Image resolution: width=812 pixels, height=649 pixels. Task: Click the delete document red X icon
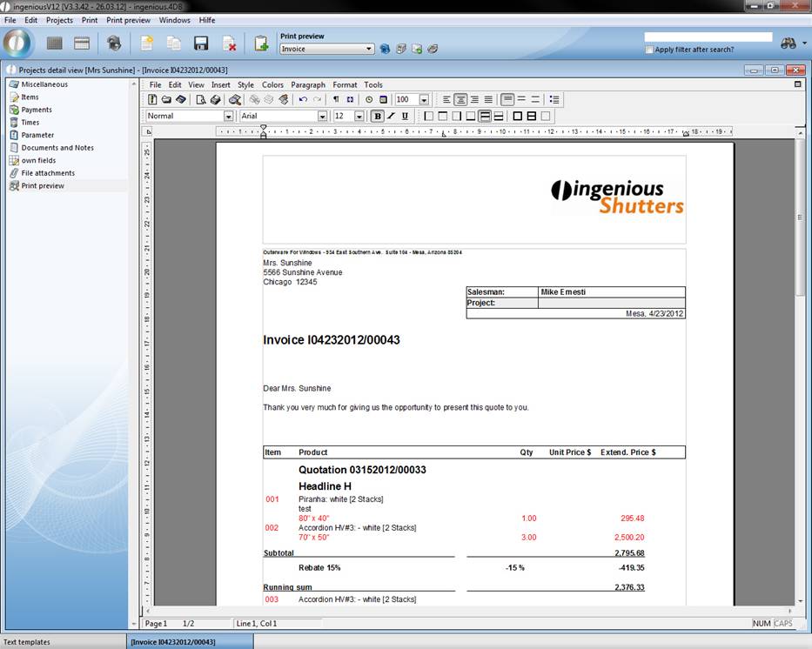tap(229, 43)
